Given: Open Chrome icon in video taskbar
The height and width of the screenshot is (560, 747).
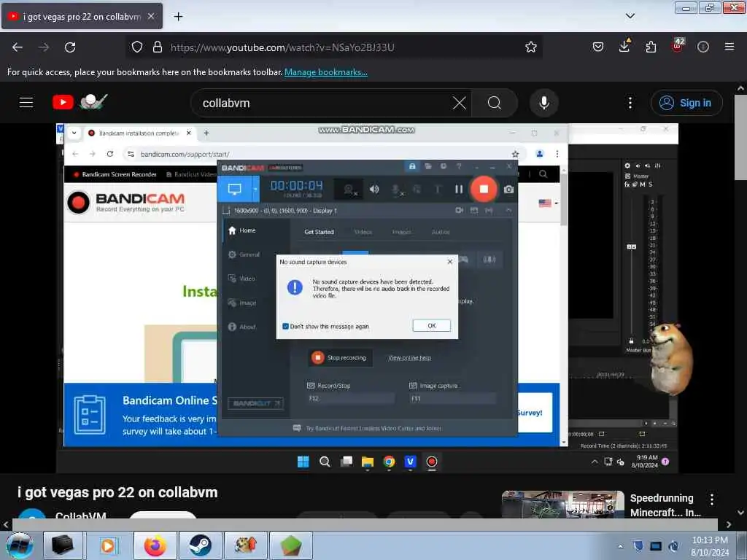Looking at the screenshot, I should point(389,462).
